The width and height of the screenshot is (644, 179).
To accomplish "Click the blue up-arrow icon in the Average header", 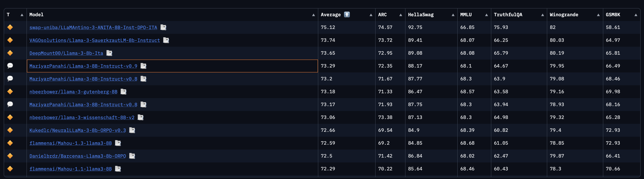I will pos(347,15).
